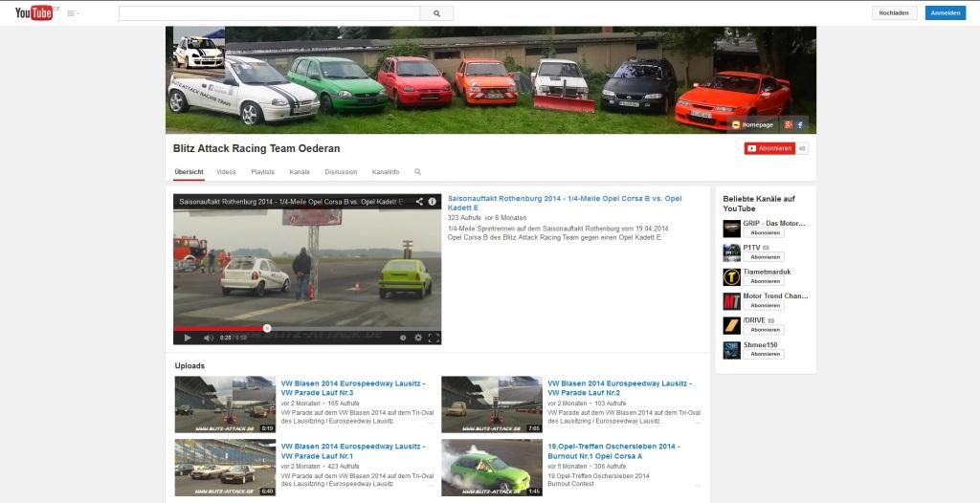Open /DRIVE channel icon
Screen dimensions: 980x503
point(732,325)
